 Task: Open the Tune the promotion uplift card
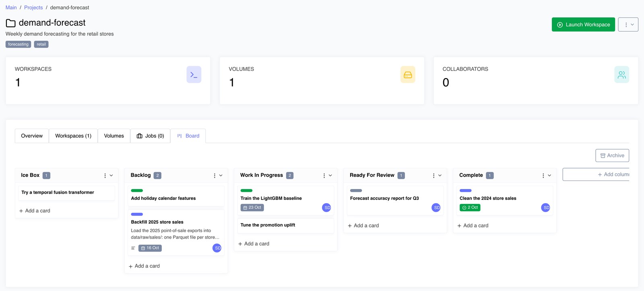286,225
